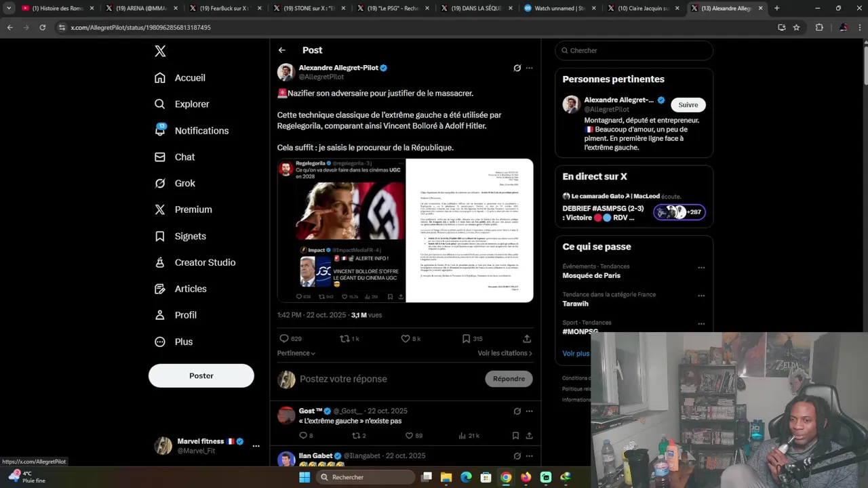Viewport: 868px width, 488px height.
Task: Open Explorer search page
Action: click(x=182, y=104)
